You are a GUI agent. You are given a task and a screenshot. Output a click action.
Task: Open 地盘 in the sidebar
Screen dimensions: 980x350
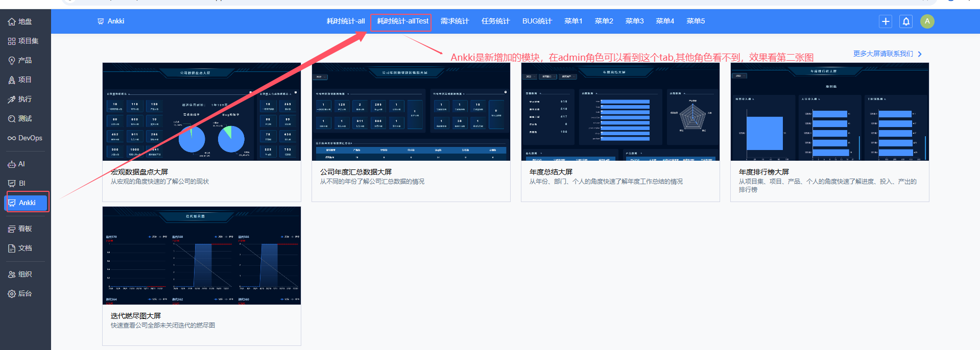[x=20, y=21]
